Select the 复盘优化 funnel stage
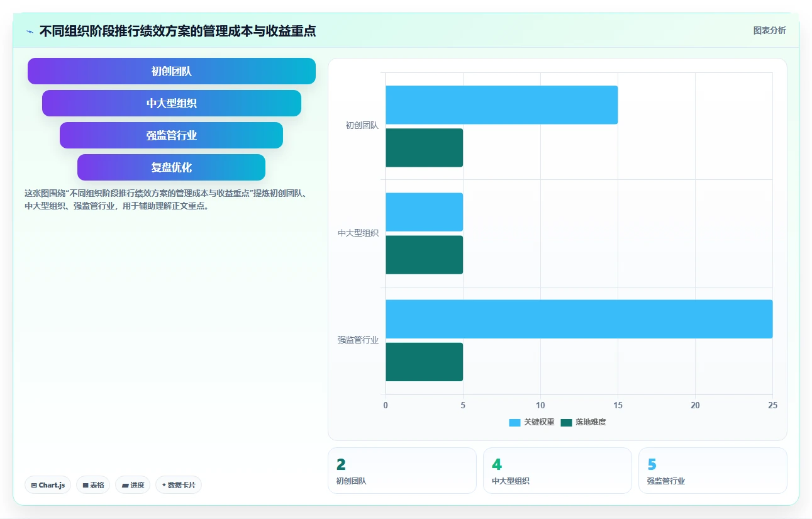This screenshot has height=519, width=812. click(172, 167)
